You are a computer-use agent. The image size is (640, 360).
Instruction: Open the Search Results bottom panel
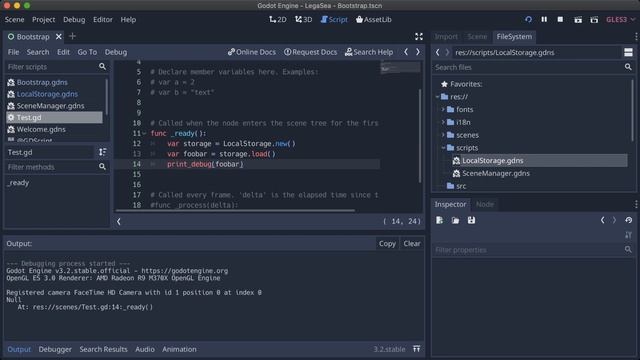[x=103, y=349]
